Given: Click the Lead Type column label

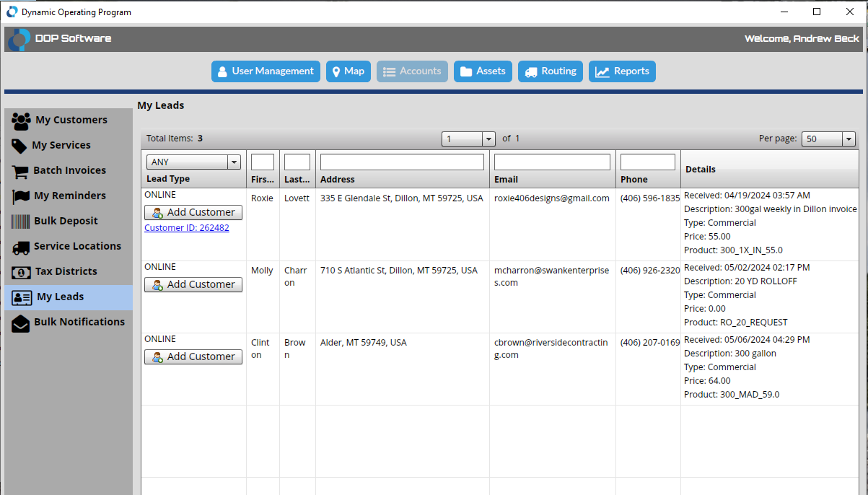Looking at the screenshot, I should [x=168, y=179].
